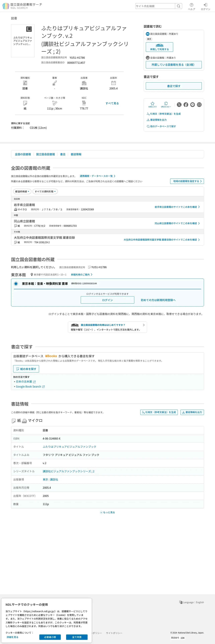Jump to 国立国会図書館 tab
Viewport: 215px width, 644px height.
point(45,154)
